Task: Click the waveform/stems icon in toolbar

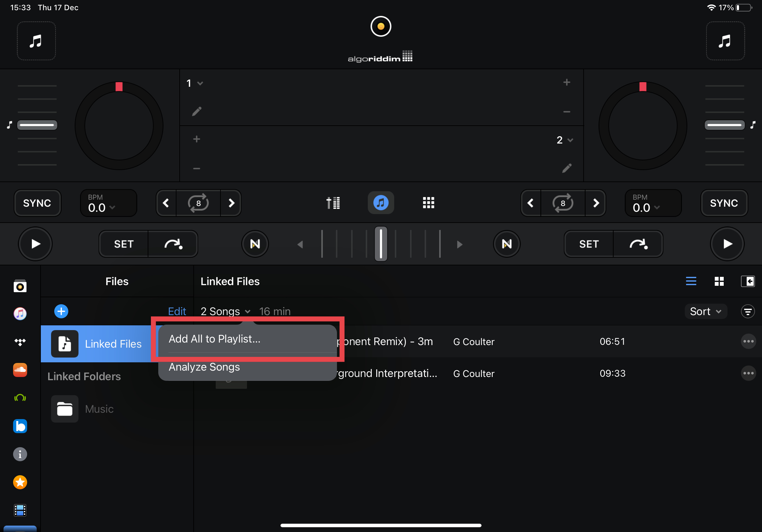Action: pos(333,203)
